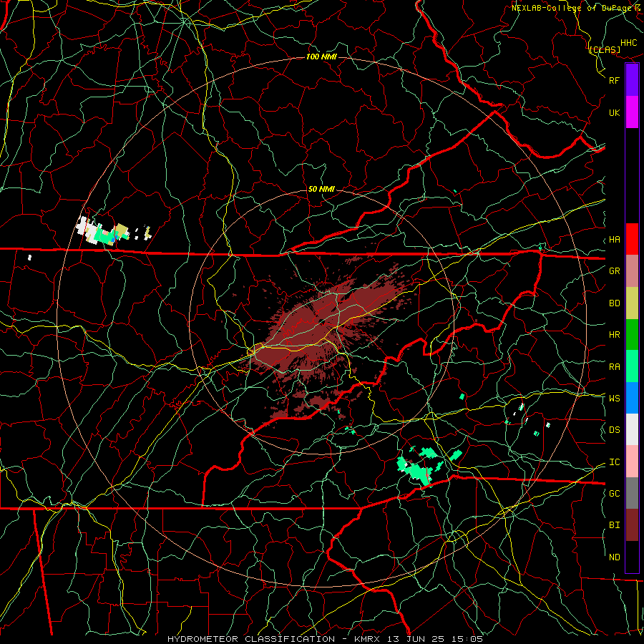The width and height of the screenshot is (644, 644).
Task: Click the 'DS' legend label
Action: point(614,430)
